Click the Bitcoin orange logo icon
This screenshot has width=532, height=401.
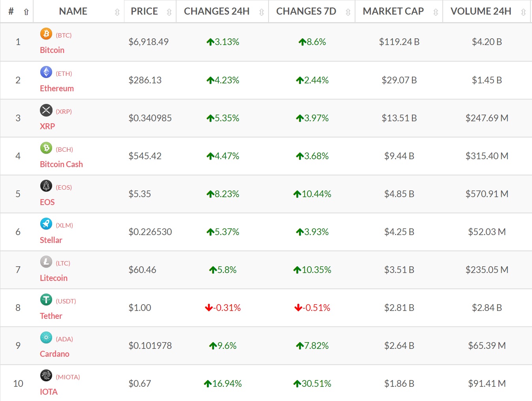coord(46,34)
